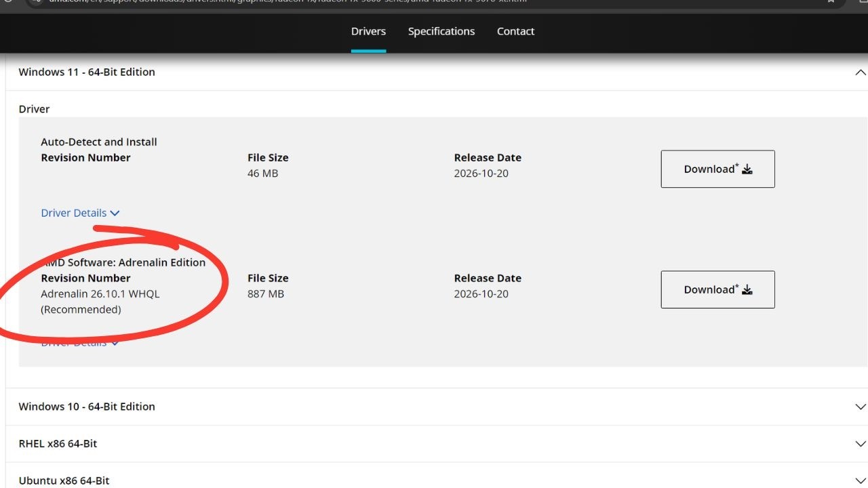
Task: Select the Auto-Detect and Install title
Action: point(99,142)
